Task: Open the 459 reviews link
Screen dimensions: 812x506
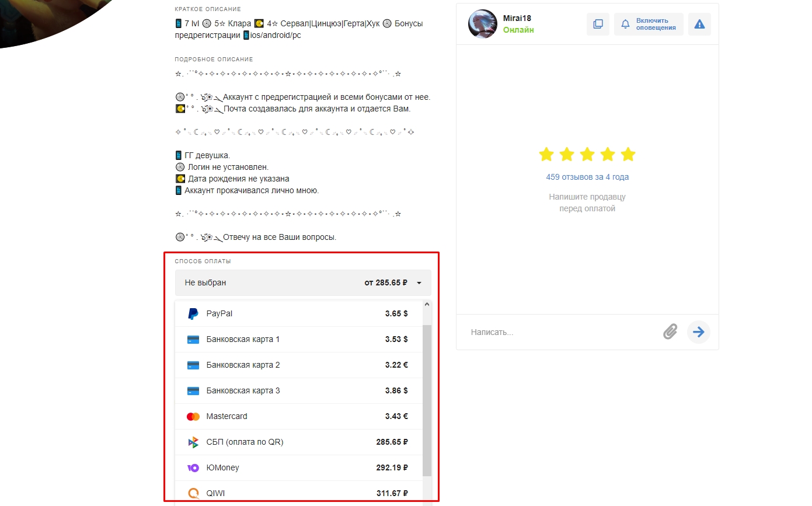Action: (587, 177)
